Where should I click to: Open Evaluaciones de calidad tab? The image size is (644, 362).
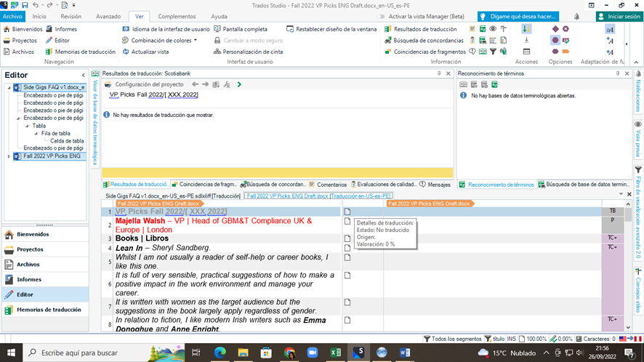[383, 185]
